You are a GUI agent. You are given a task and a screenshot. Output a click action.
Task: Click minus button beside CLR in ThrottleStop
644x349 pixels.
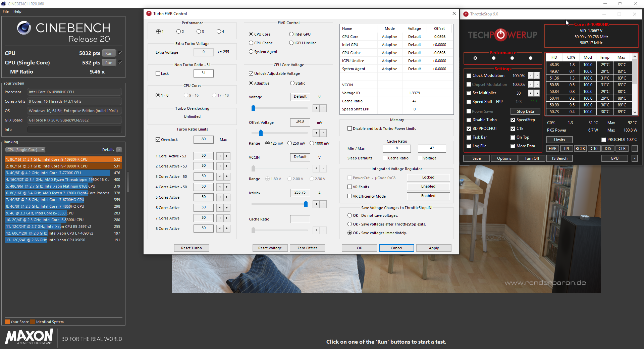tap(635, 149)
